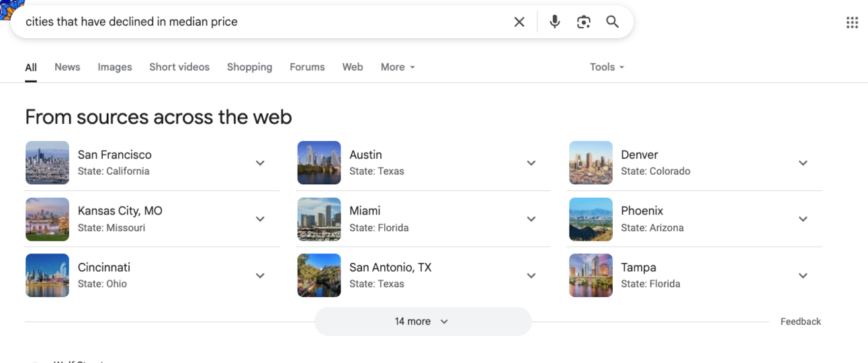Image resolution: width=868 pixels, height=363 pixels.
Task: Select the Denver city name
Action: tap(640, 155)
